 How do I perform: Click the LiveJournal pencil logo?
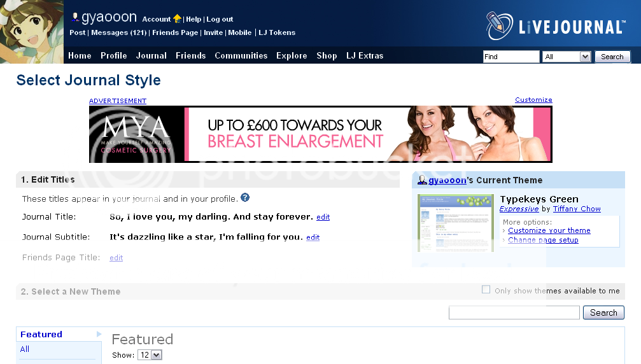click(x=498, y=25)
